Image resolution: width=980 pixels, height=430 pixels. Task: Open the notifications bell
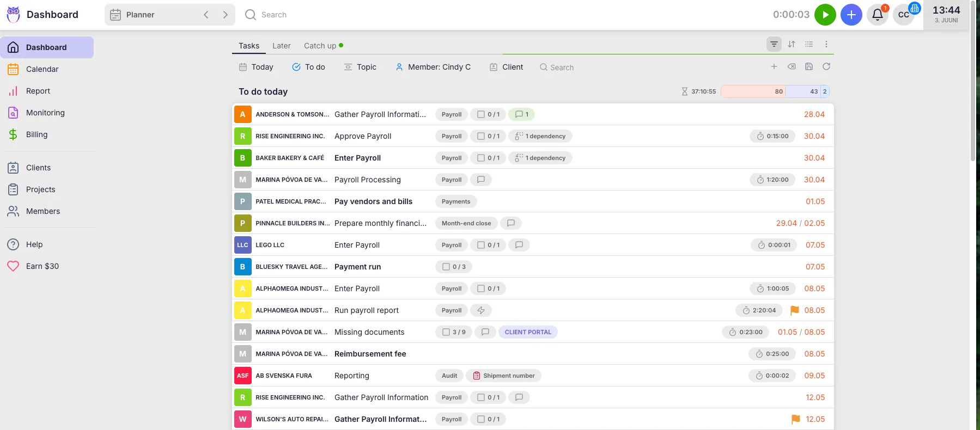[x=877, y=15]
